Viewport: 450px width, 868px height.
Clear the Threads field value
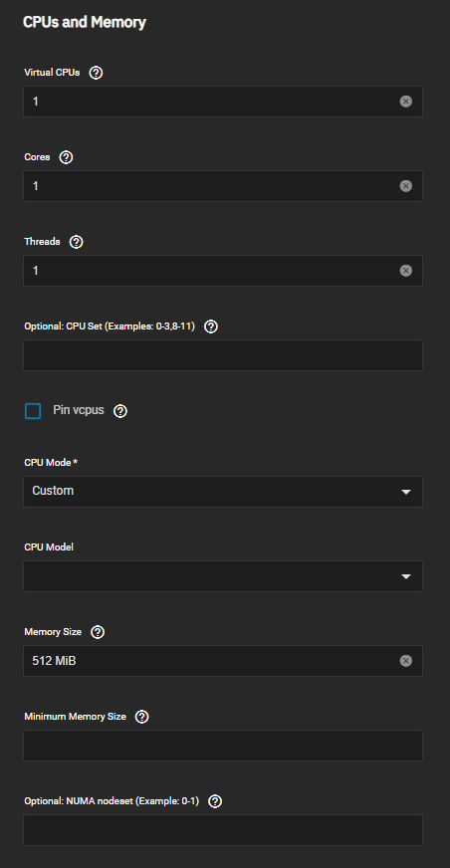pyautogui.click(x=406, y=271)
